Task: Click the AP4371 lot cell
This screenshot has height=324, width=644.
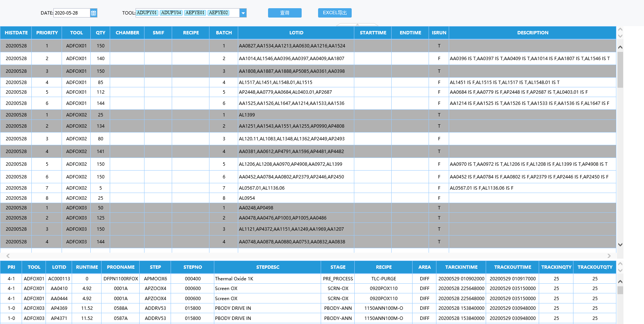Action: [59, 318]
